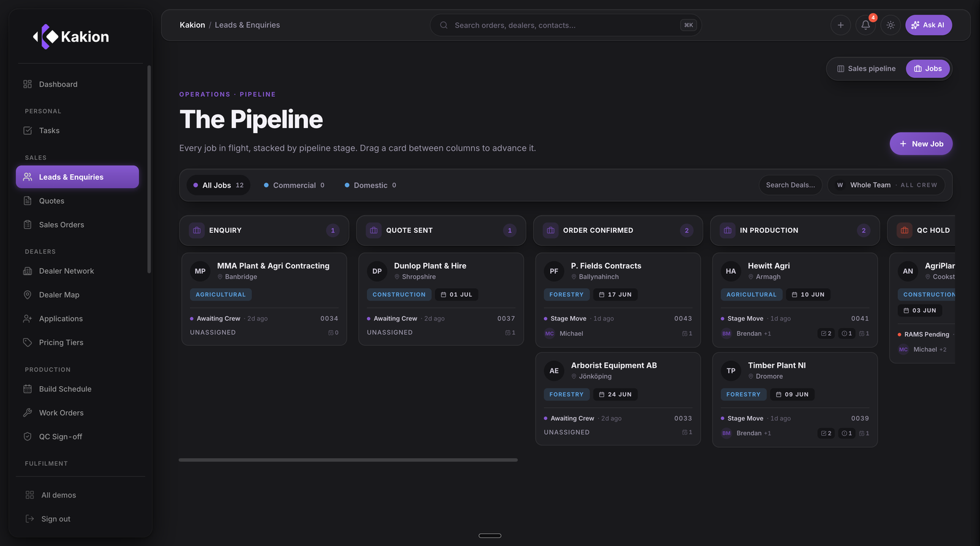Click 17 JUN date on P. Fields card
The image size is (980, 546).
[615, 295]
